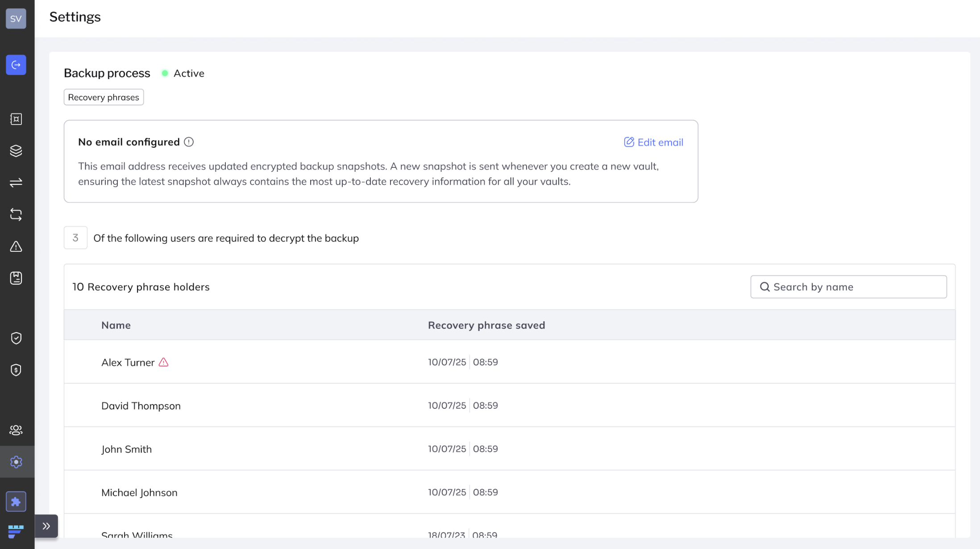
Task: Click info icon next to No email configured
Action: pos(189,142)
